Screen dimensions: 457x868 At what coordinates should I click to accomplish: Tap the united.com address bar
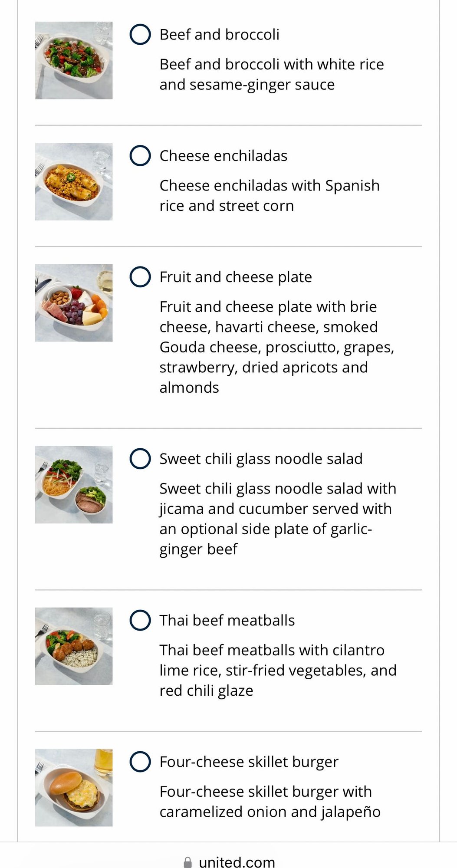pos(237,862)
